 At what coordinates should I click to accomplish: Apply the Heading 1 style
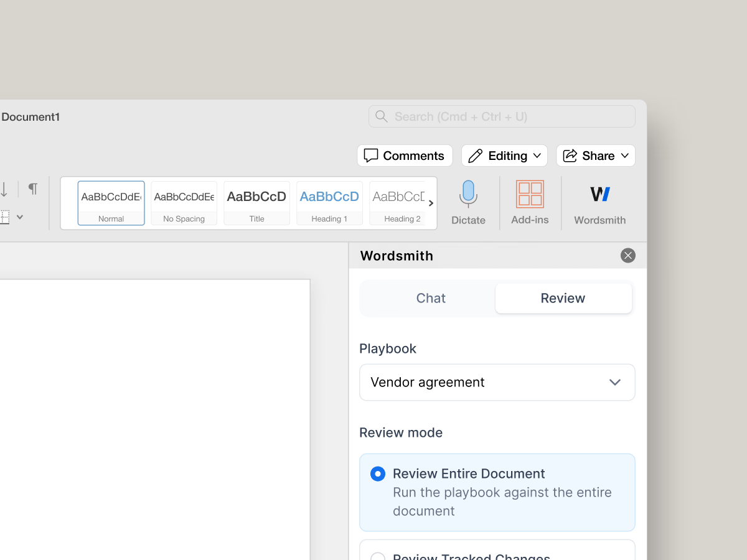coord(330,203)
